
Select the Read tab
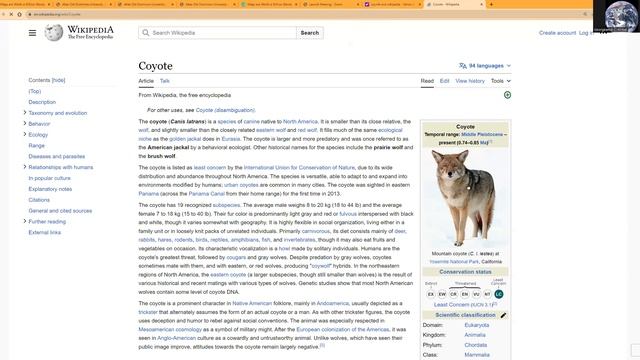pyautogui.click(x=427, y=81)
